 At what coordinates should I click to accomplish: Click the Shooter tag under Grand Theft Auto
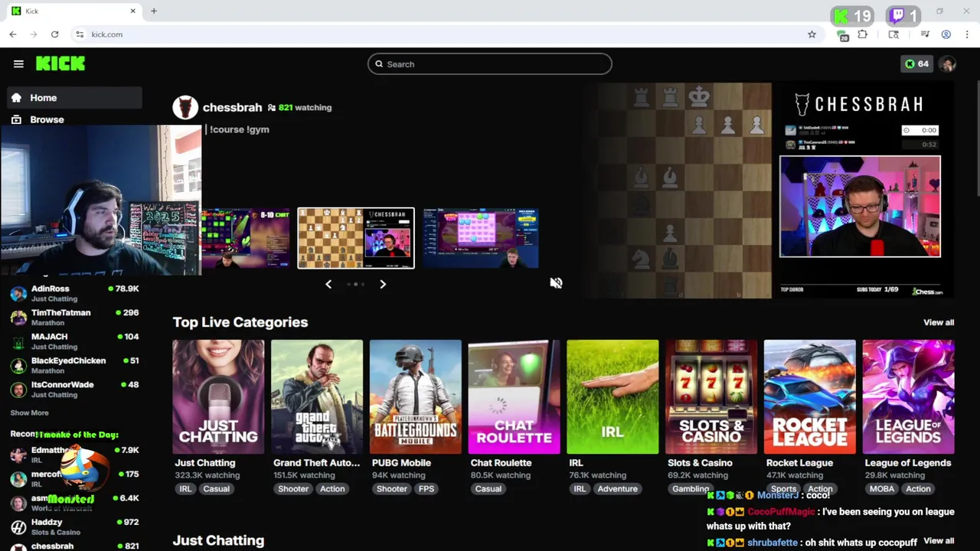(293, 489)
